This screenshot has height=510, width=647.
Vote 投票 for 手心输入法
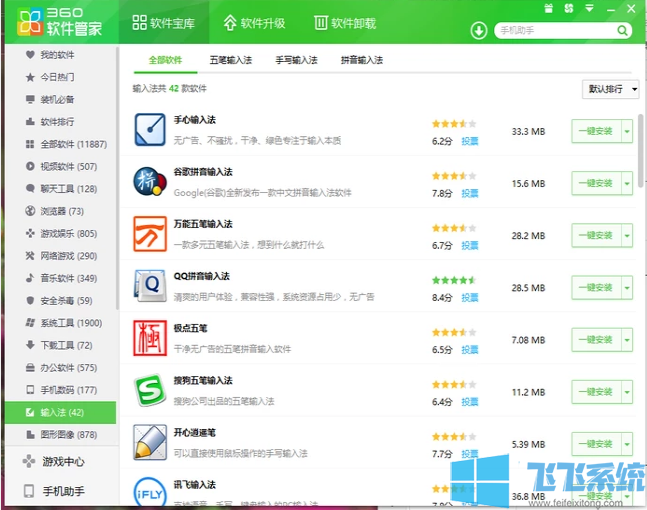470,141
